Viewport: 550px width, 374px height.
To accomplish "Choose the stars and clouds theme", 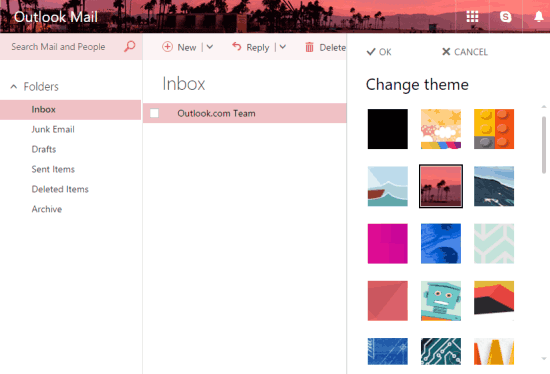I will [x=441, y=129].
